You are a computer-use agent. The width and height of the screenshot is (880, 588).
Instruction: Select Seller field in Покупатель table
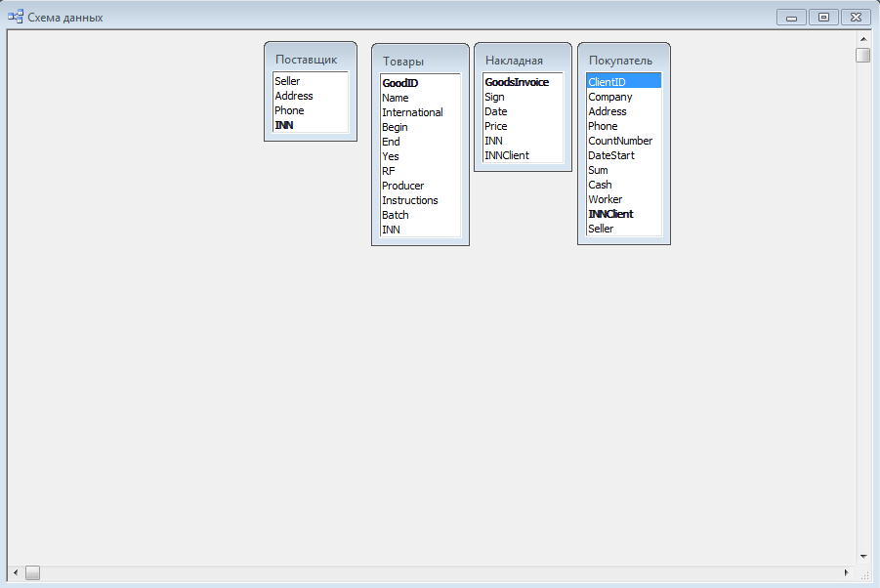[624, 228]
